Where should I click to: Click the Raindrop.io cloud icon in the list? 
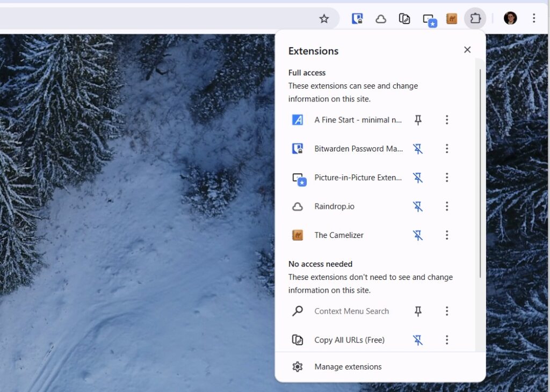click(298, 206)
